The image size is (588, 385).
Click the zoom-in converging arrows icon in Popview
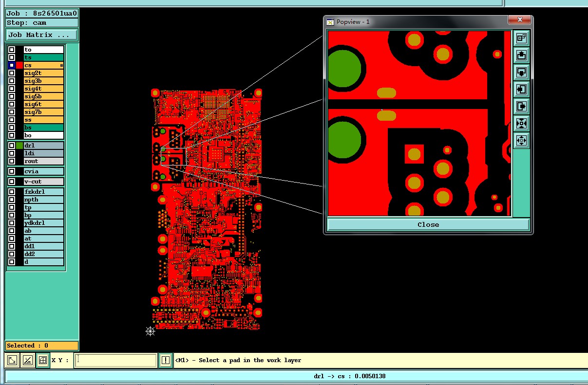521,124
